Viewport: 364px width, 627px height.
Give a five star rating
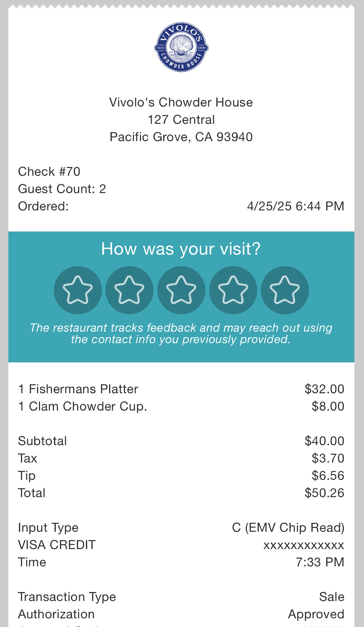point(285,290)
